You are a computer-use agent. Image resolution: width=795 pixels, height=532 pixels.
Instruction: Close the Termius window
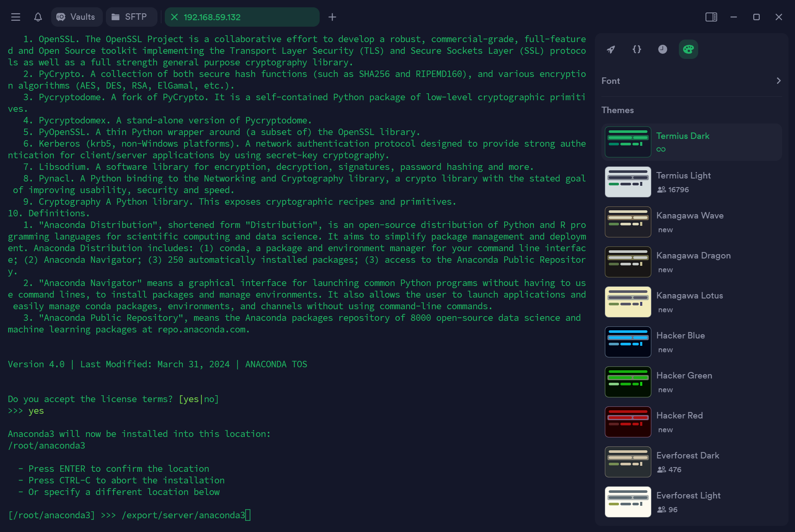pos(779,17)
